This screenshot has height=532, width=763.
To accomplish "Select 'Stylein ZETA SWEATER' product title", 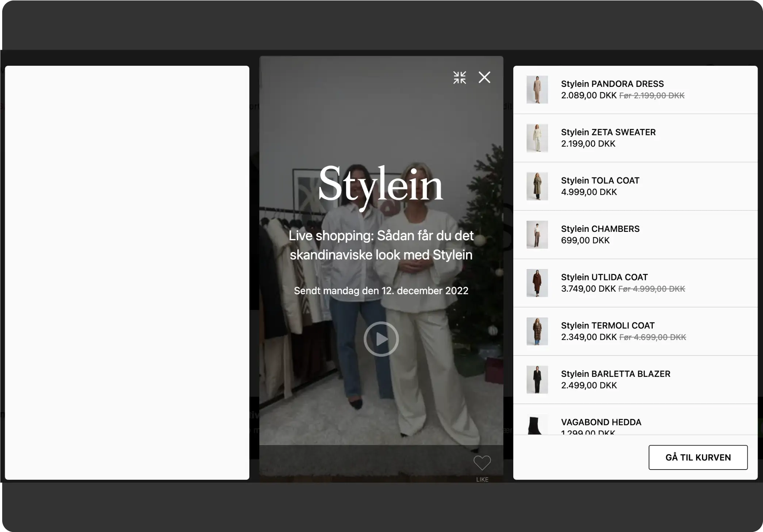I will (608, 132).
